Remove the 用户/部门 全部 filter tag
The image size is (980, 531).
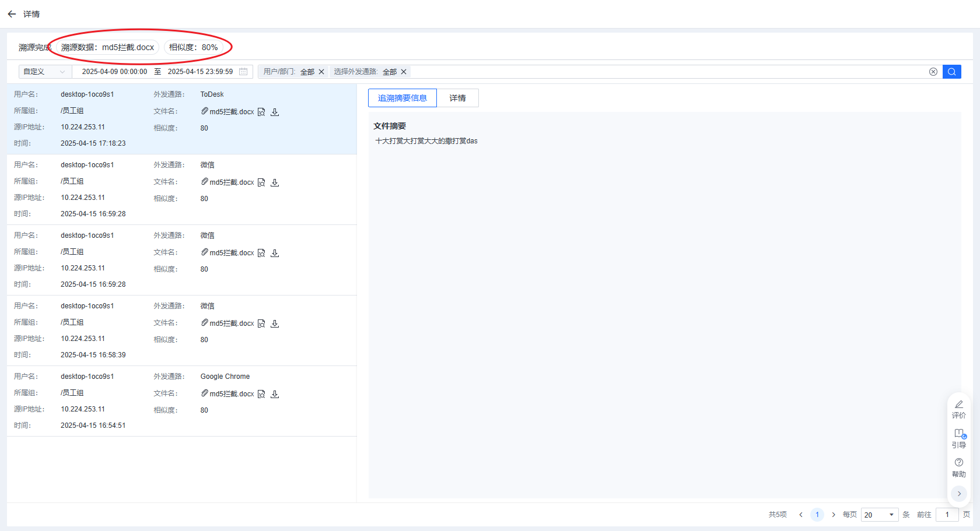click(321, 72)
